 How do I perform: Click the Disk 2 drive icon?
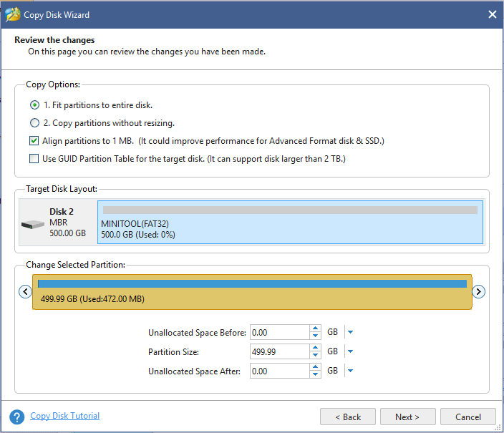(x=33, y=224)
